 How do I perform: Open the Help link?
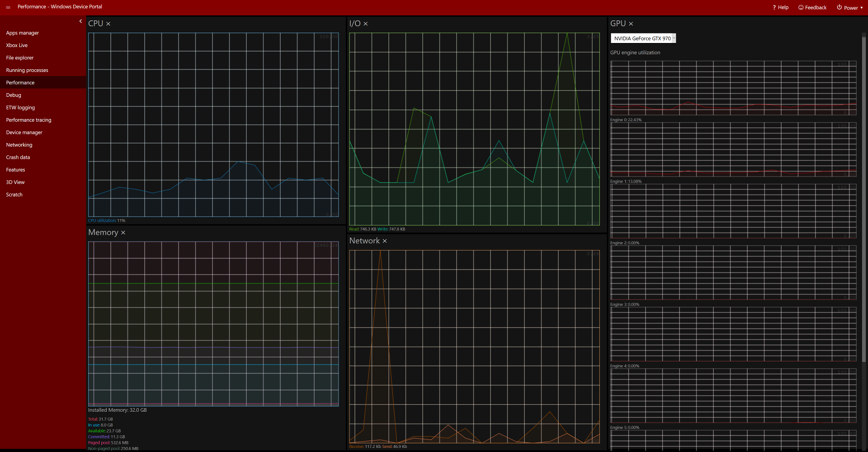tap(780, 7)
